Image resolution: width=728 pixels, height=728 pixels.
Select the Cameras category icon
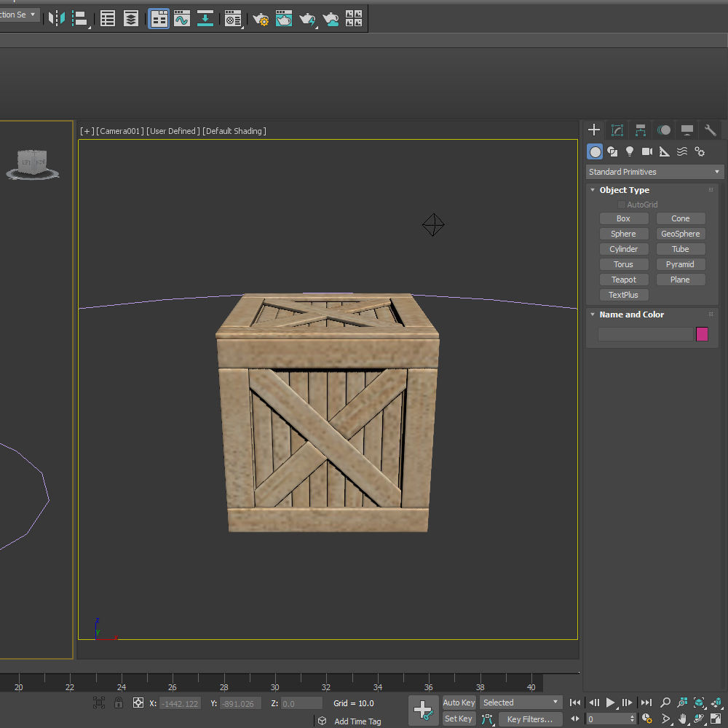[x=646, y=151]
